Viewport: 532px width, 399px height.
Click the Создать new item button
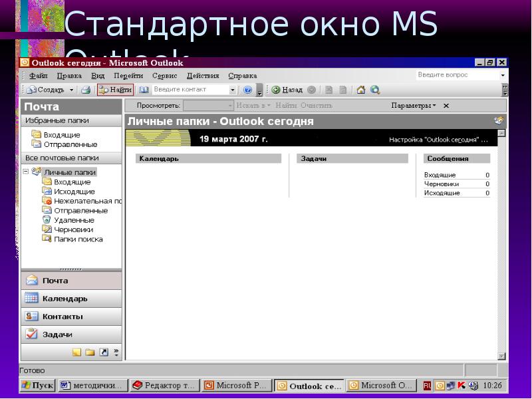(45, 90)
